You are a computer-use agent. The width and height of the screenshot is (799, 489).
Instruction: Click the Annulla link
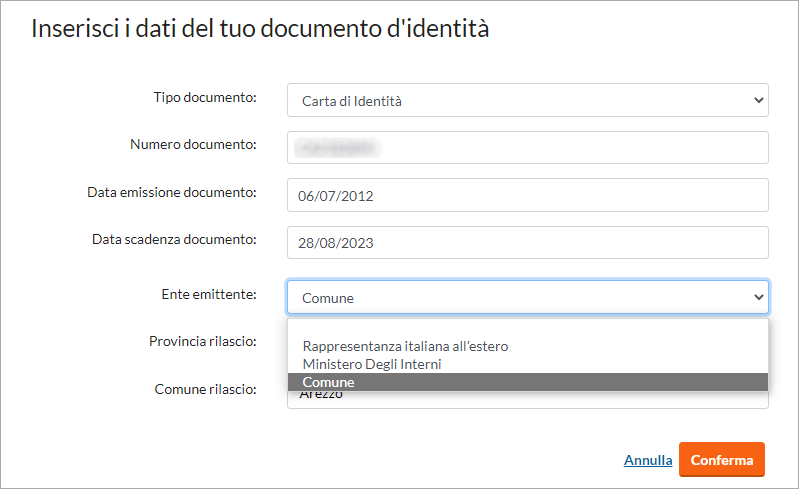click(648, 460)
